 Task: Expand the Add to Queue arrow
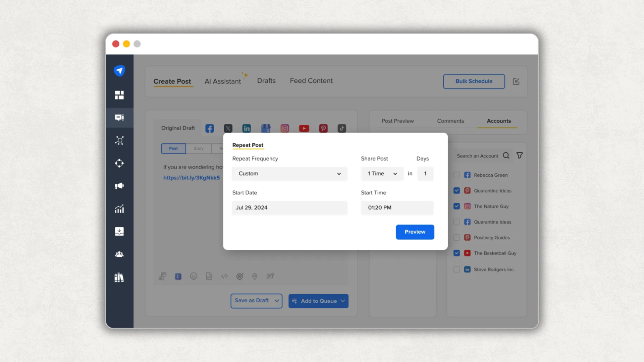point(343,301)
